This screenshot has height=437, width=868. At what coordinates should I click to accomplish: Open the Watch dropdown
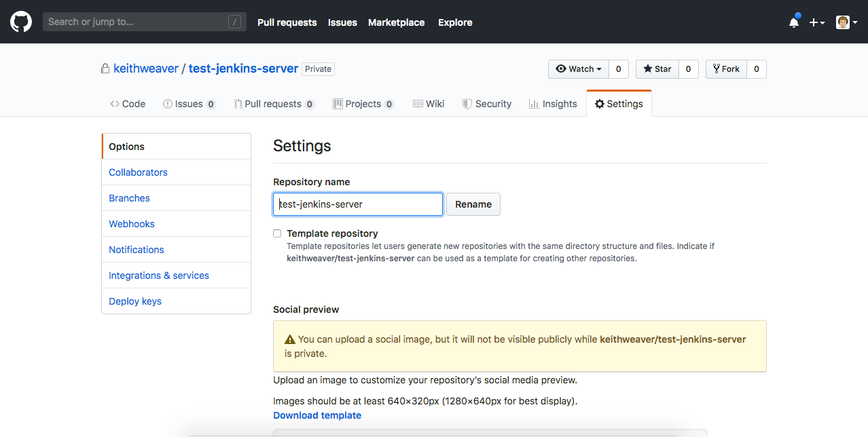(579, 69)
